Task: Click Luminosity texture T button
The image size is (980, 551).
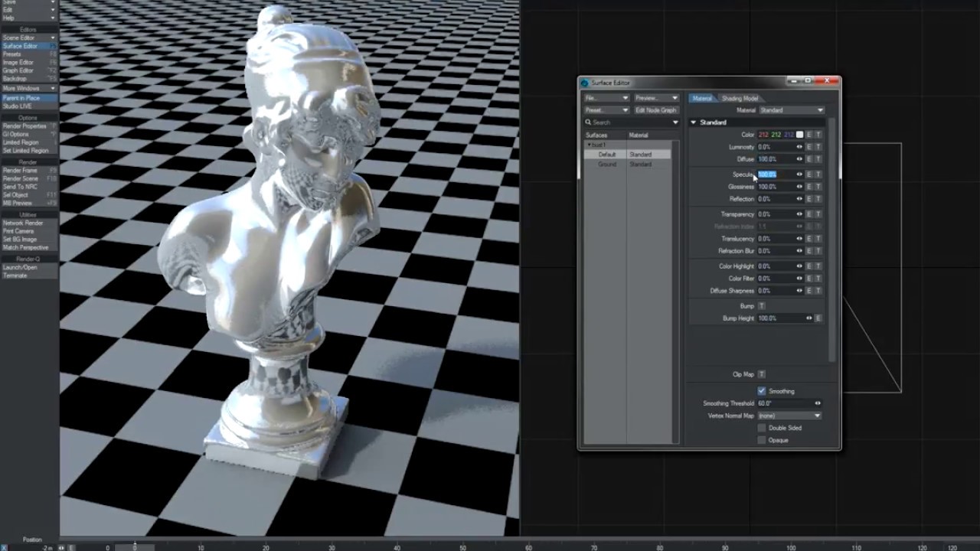Action: (818, 147)
